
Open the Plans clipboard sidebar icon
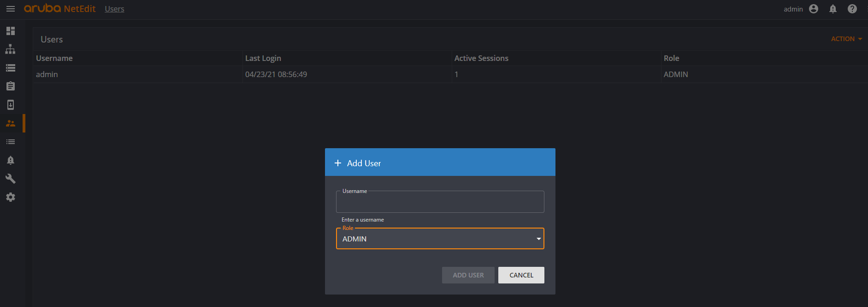11,86
